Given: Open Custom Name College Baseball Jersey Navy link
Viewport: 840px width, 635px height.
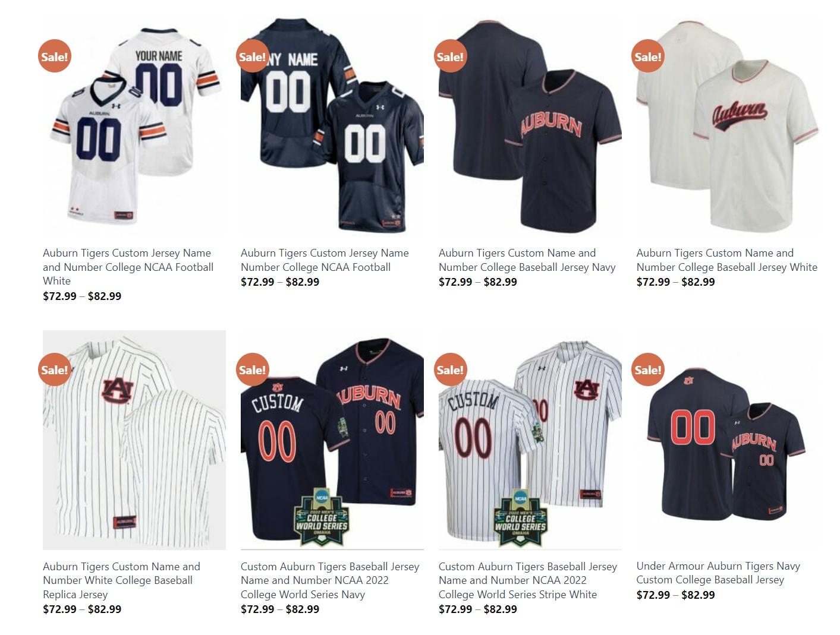Looking at the screenshot, I should click(x=527, y=260).
